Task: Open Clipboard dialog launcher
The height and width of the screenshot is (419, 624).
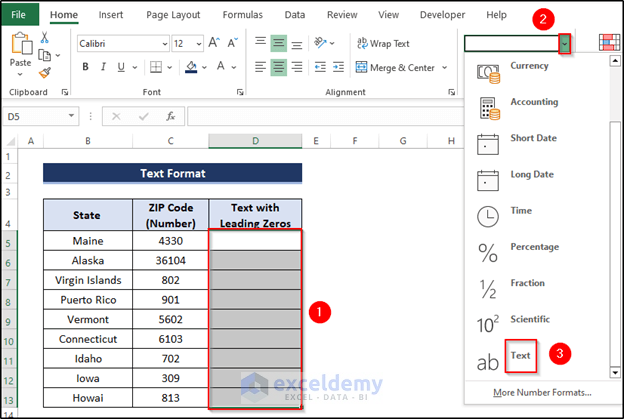Action: point(64,92)
